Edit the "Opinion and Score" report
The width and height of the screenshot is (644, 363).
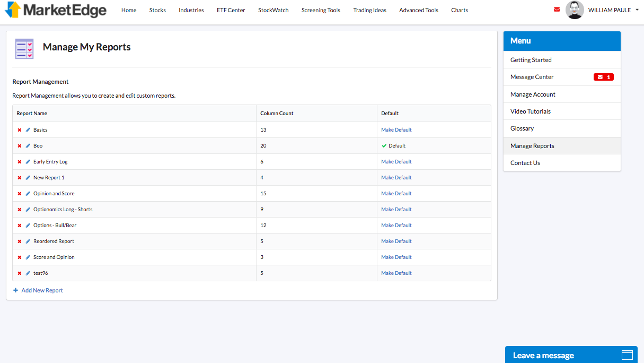click(27, 193)
